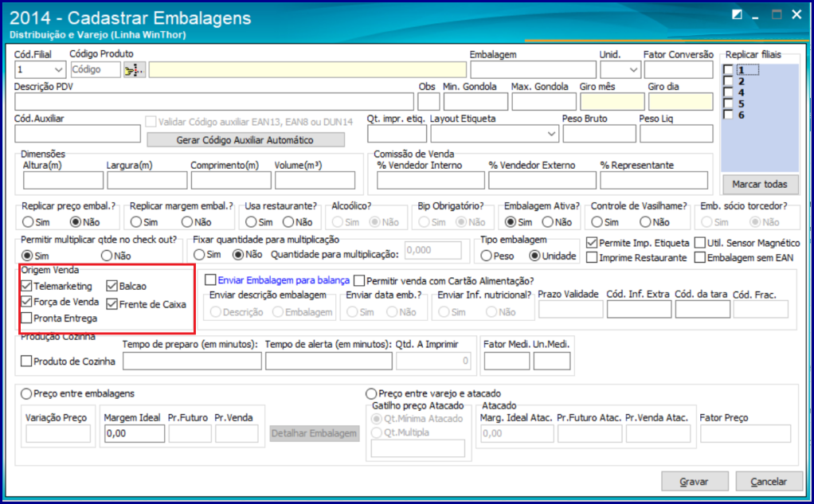Check filial 1 in Replicar filiais

[x=728, y=70]
